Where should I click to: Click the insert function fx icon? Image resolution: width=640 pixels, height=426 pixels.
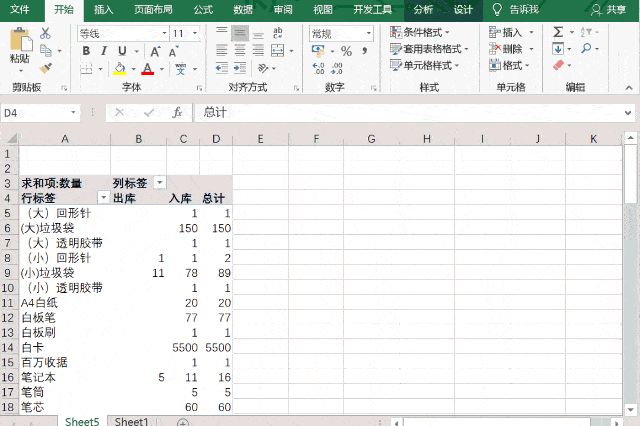point(177,113)
